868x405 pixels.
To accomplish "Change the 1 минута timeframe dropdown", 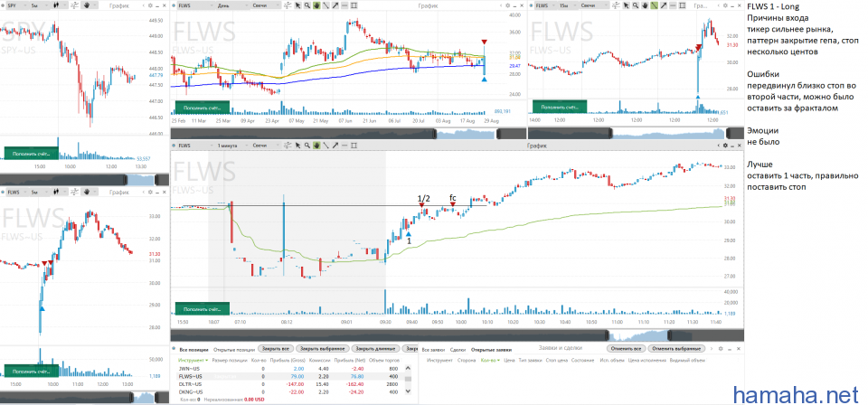I will click(x=233, y=146).
